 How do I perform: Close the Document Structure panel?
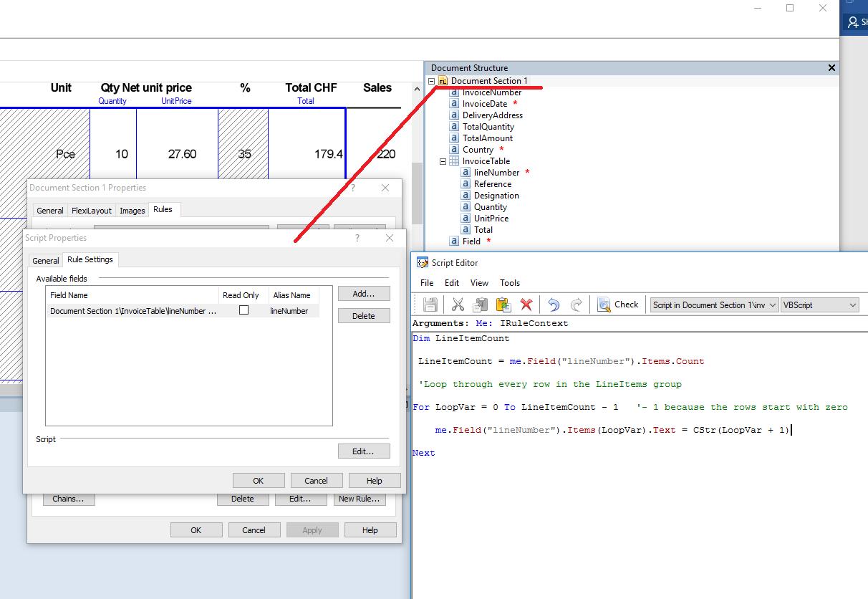[x=831, y=68]
